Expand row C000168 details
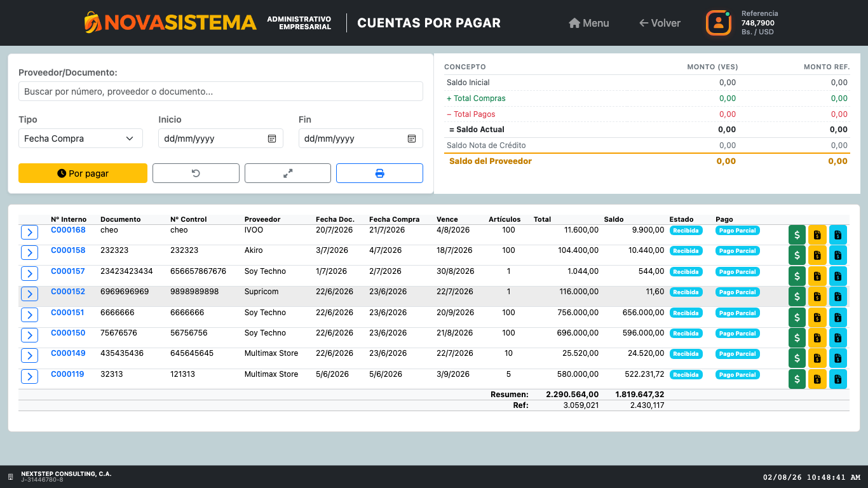 pyautogui.click(x=29, y=233)
